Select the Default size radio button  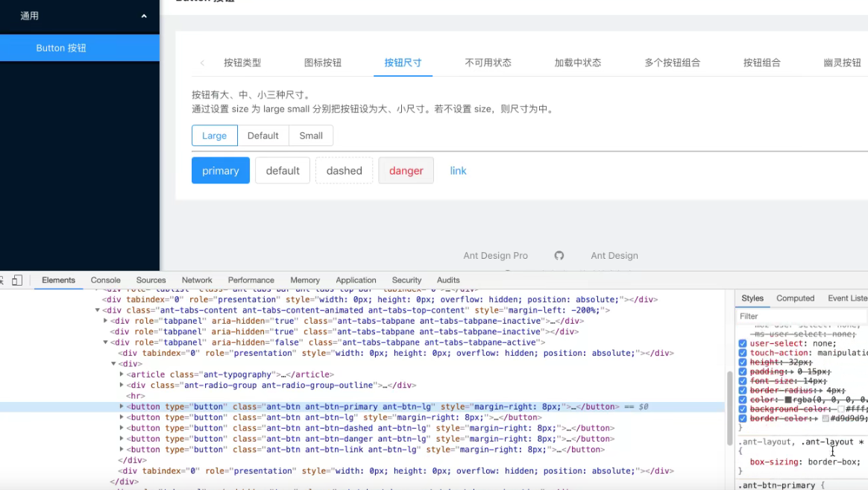(x=263, y=136)
